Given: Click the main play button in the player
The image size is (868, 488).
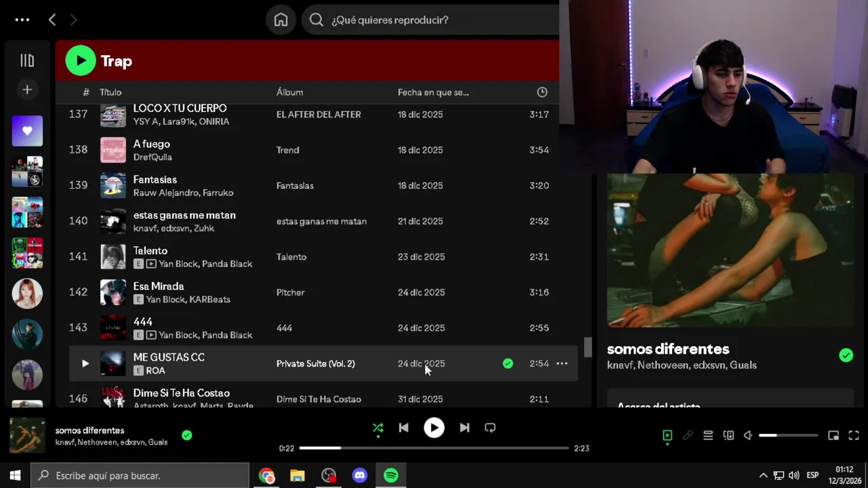Looking at the screenshot, I should [x=434, y=428].
